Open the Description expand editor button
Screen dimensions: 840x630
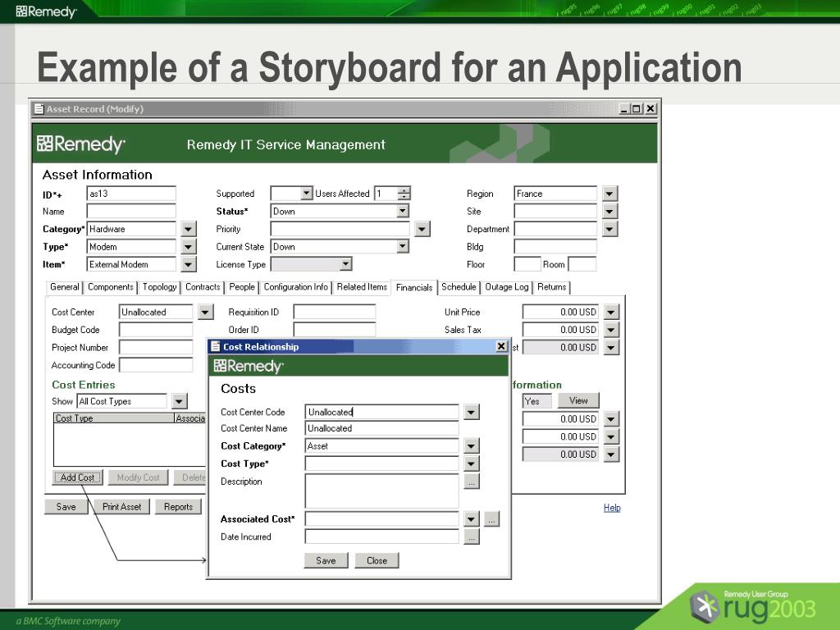pyautogui.click(x=472, y=482)
